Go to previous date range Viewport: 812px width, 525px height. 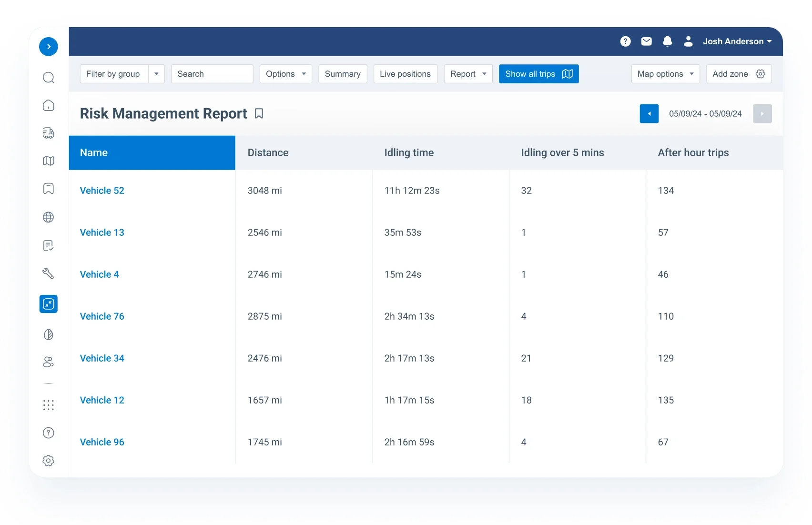point(649,114)
